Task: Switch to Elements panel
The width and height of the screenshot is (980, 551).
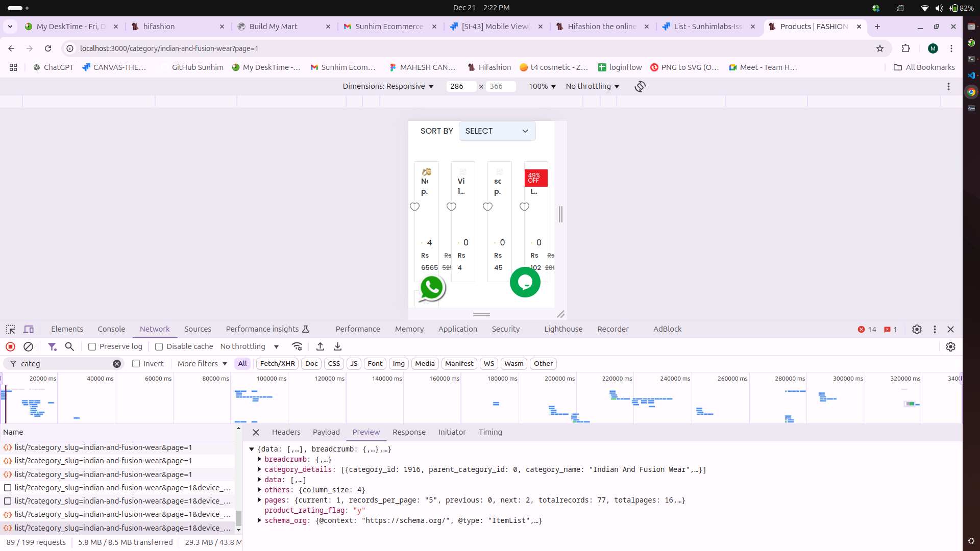Action: 67,329
